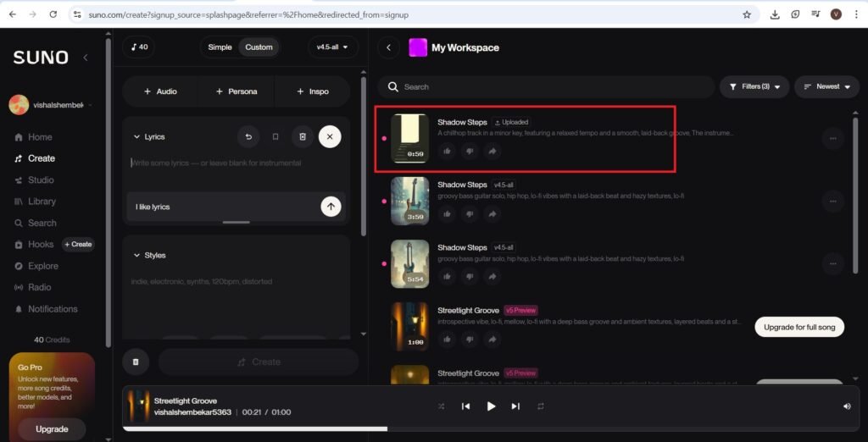Seek in the player progress bar
The width and height of the screenshot is (868, 442).
click(x=492, y=428)
